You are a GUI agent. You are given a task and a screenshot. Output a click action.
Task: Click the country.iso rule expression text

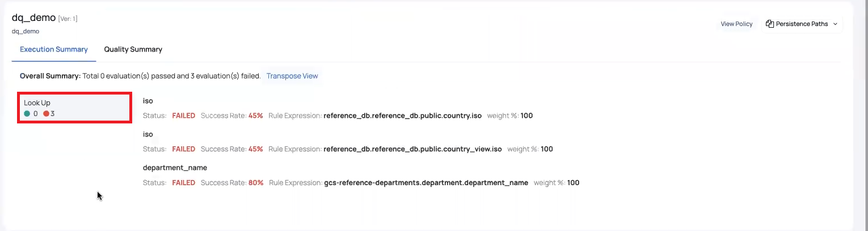402,115
